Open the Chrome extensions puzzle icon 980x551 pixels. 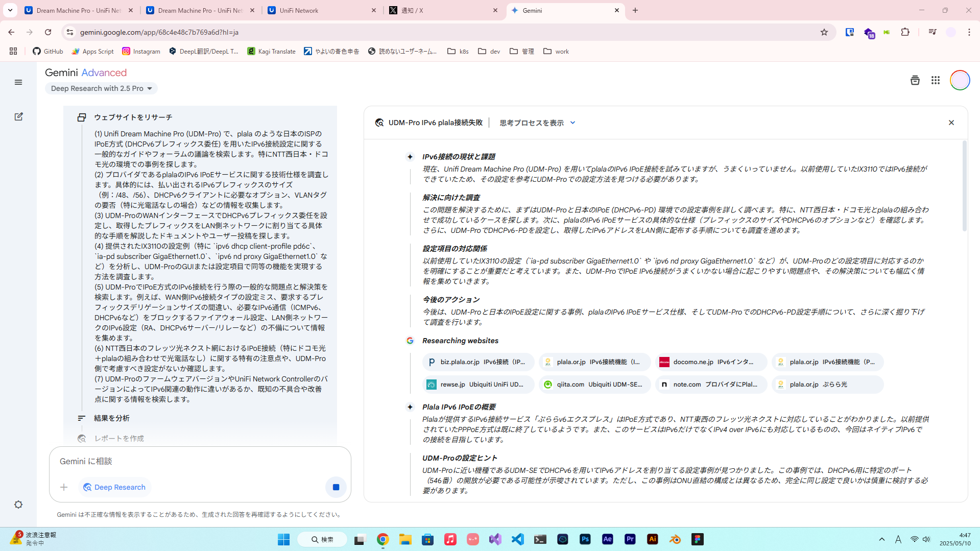(905, 32)
